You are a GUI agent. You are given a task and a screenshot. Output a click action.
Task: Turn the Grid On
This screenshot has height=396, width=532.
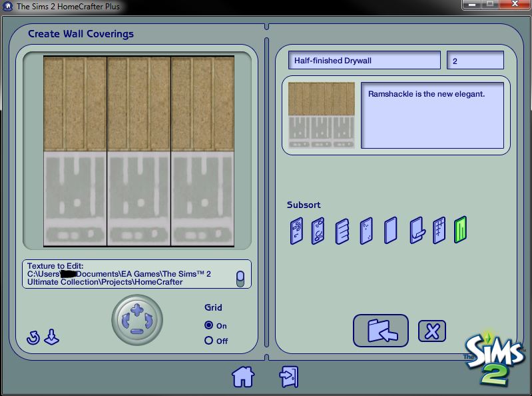[208, 325]
